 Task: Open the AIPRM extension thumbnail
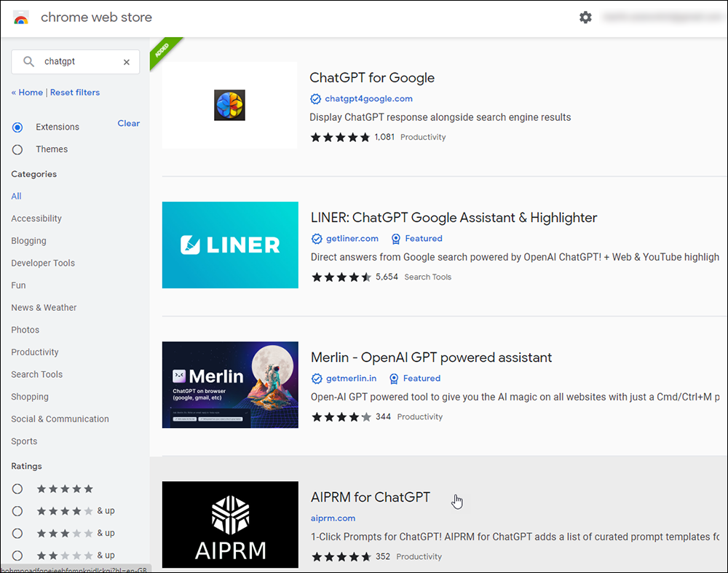[230, 524]
